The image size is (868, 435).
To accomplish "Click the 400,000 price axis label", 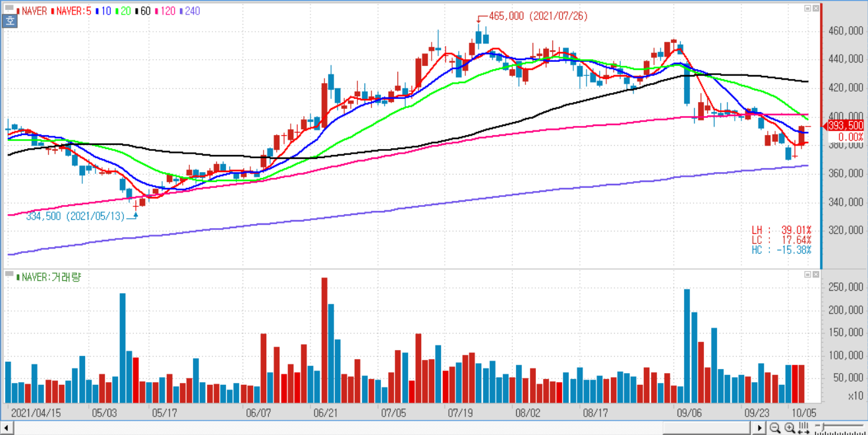I will [x=846, y=116].
